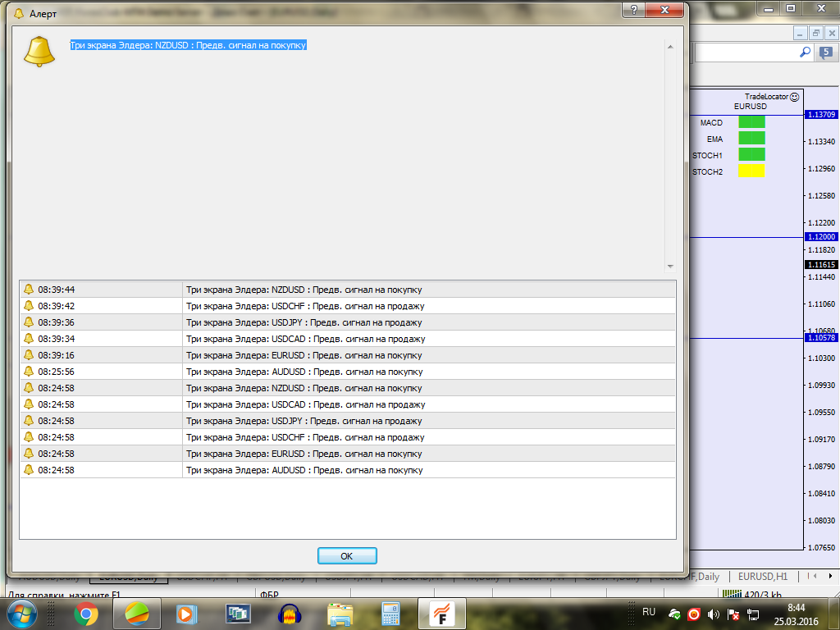Select the 08:39:16 EURUSD alert row
This screenshot has width=840, height=630.
coord(348,355)
